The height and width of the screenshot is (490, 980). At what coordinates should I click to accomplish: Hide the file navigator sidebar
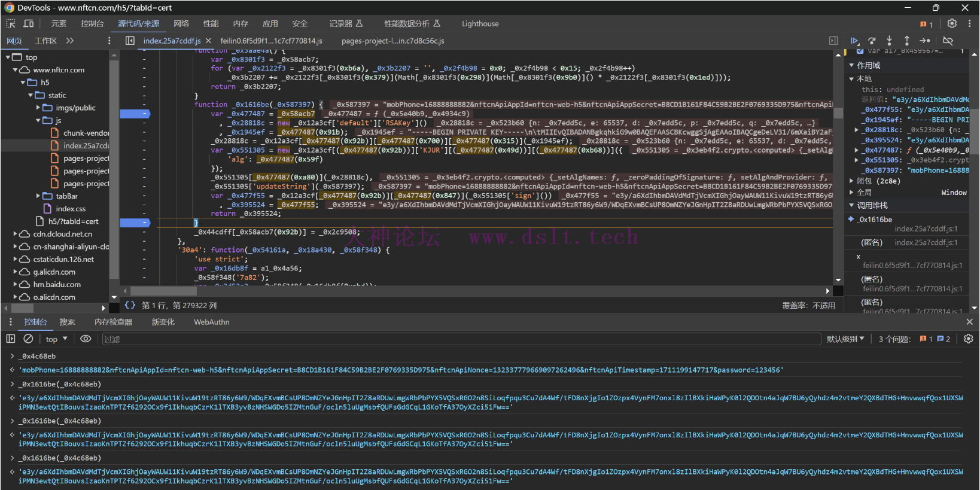coord(130,41)
